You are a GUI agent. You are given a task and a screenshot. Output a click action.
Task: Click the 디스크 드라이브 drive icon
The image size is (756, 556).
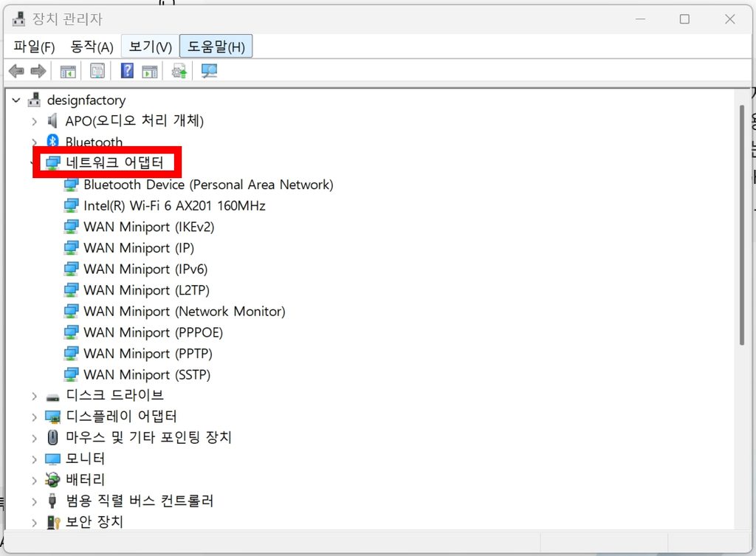pyautogui.click(x=52, y=397)
